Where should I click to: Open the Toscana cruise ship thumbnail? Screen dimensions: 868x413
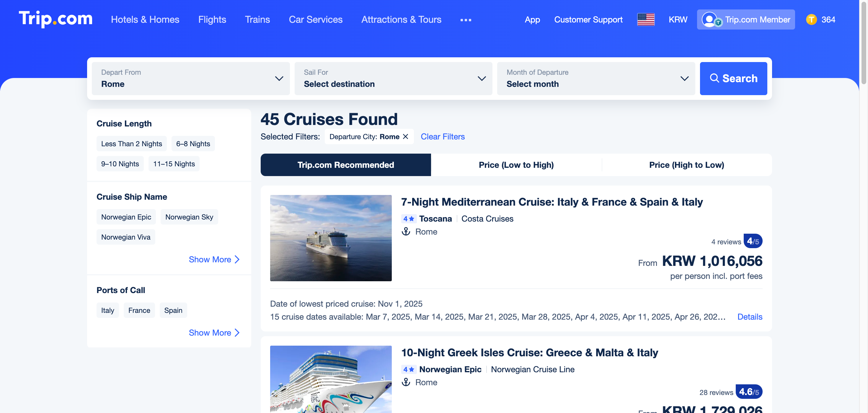(331, 238)
